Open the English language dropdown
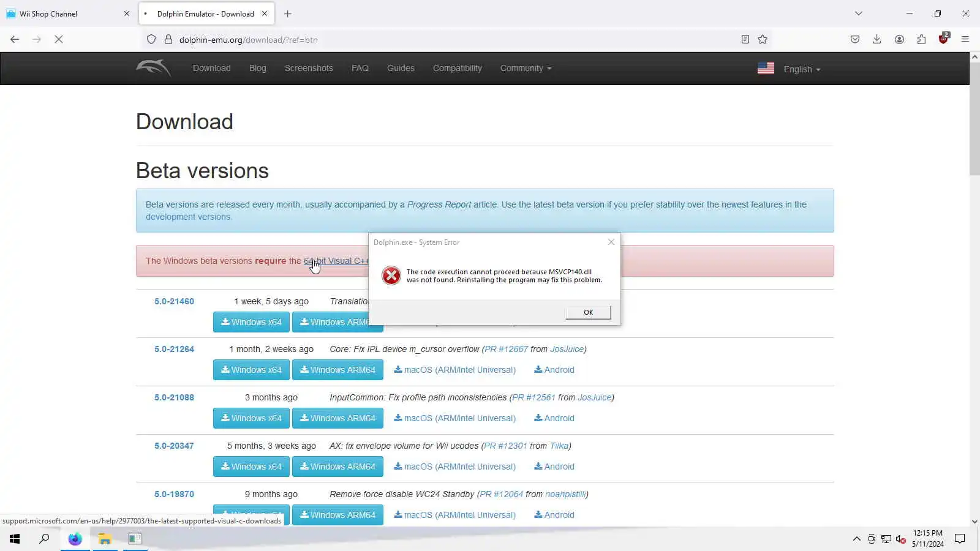Viewport: 980px width, 551px height. [802, 69]
